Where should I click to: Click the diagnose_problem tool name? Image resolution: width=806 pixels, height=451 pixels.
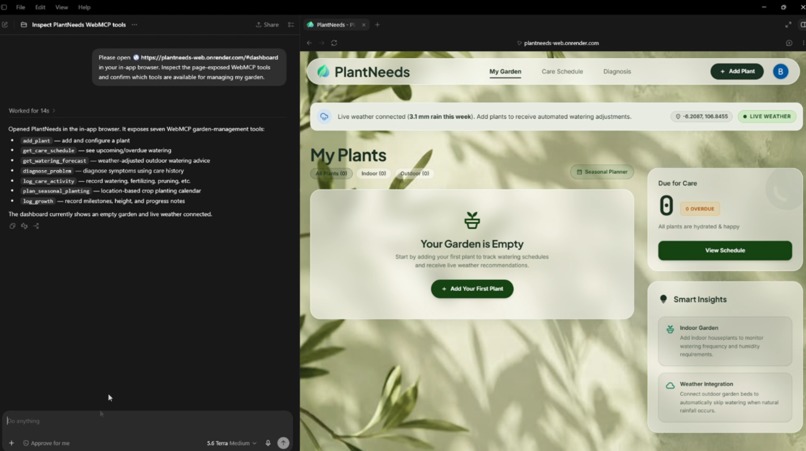47,171
